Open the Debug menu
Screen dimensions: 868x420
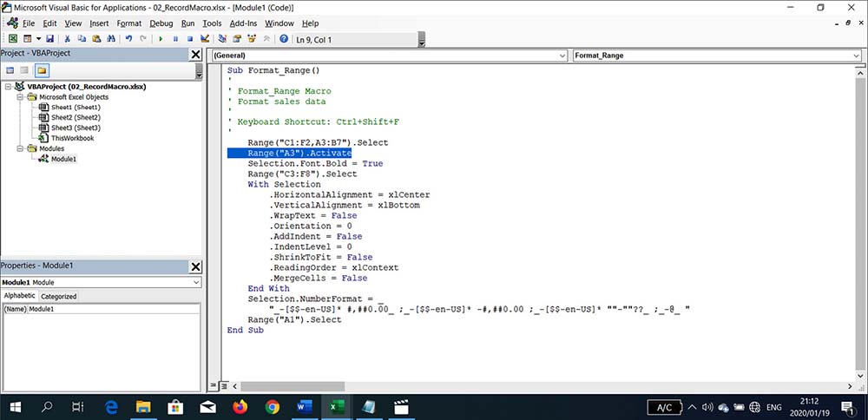[x=161, y=23]
